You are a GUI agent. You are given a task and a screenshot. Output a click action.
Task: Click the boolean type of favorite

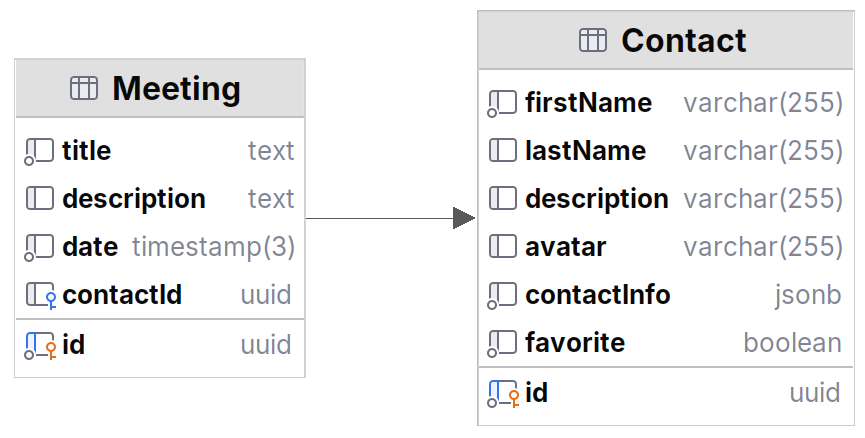point(792,343)
